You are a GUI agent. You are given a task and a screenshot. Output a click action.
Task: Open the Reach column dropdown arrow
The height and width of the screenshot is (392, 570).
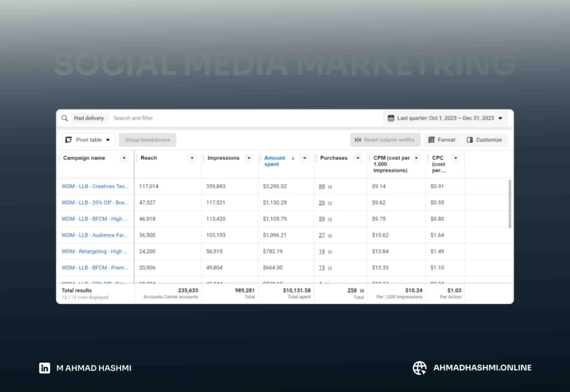(193, 158)
